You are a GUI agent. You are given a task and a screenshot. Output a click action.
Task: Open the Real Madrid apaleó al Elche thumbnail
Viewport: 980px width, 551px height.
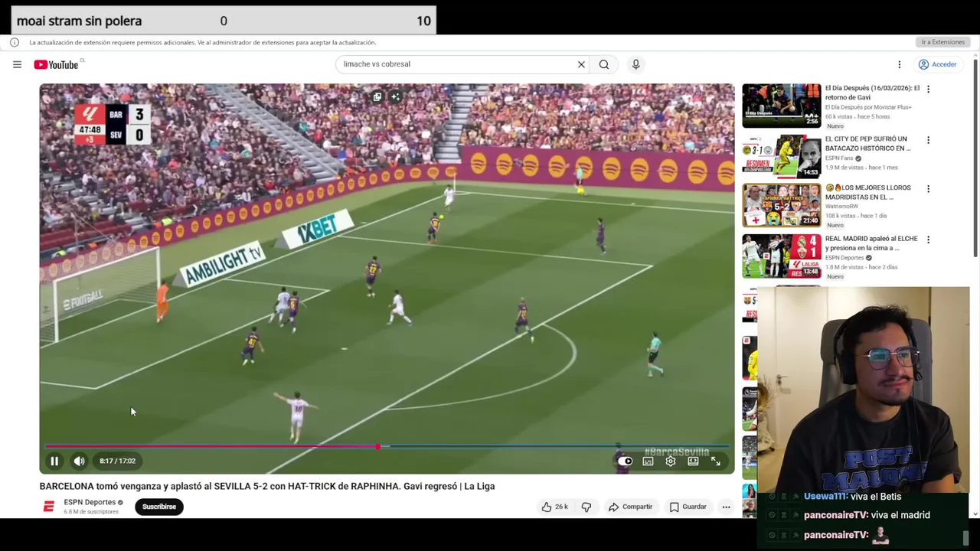[781, 256]
